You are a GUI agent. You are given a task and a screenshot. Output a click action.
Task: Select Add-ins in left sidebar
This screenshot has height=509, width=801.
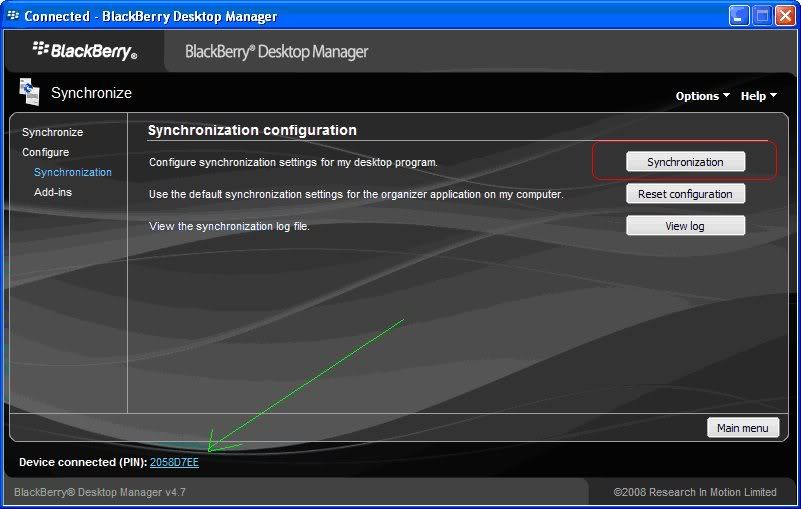click(53, 192)
